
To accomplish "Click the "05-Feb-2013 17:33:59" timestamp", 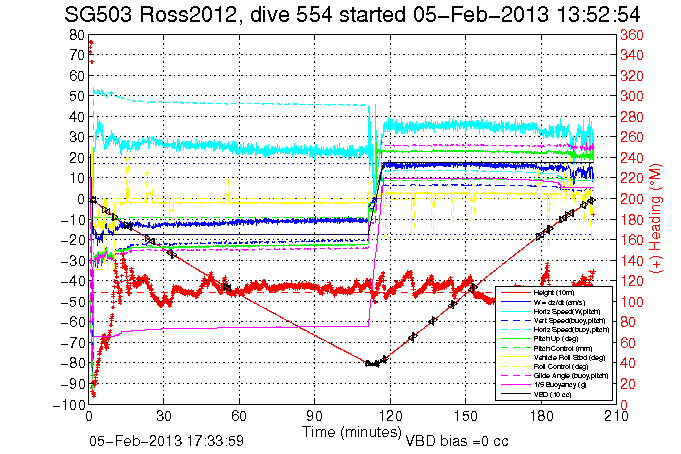I will coord(166,441).
